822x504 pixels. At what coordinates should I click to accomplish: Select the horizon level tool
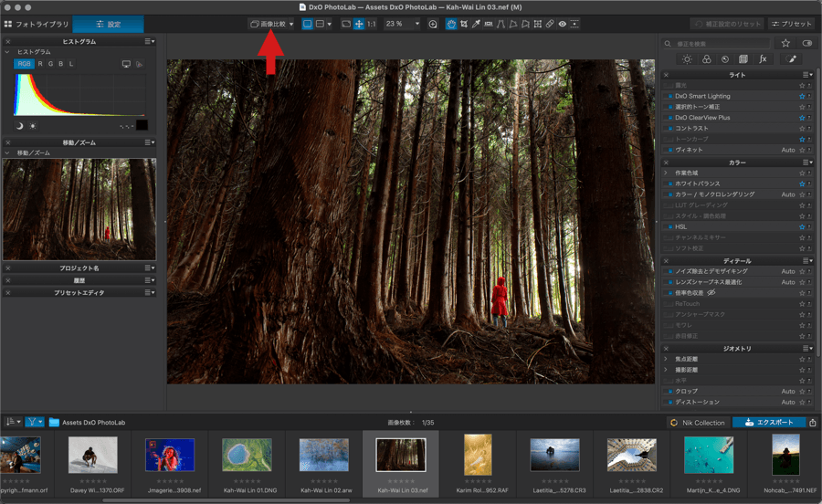point(488,24)
